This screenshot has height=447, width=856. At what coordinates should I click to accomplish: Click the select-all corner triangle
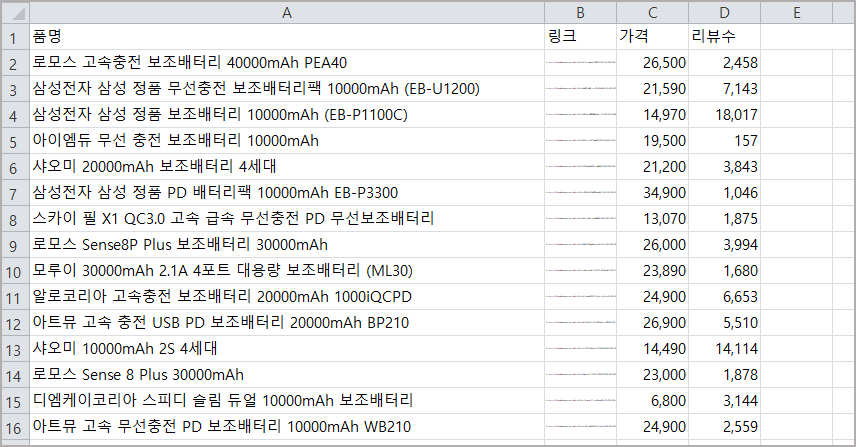[x=15, y=13]
